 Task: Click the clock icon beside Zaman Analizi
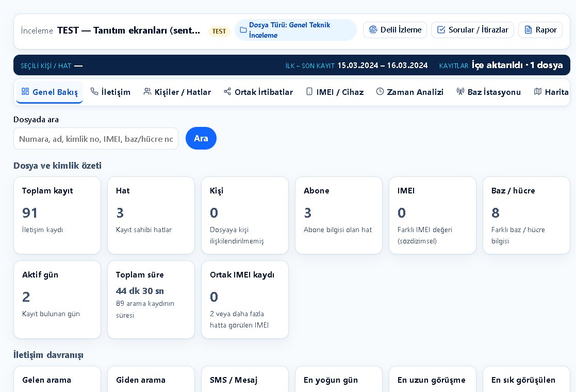coord(380,91)
